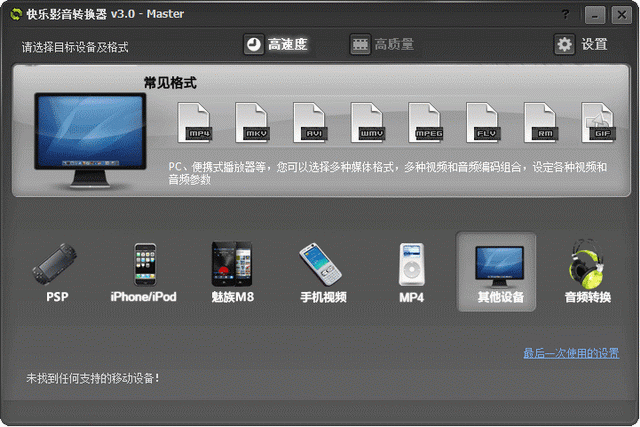Choose the MPEG format icon
This screenshot has height=427, width=640.
428,123
